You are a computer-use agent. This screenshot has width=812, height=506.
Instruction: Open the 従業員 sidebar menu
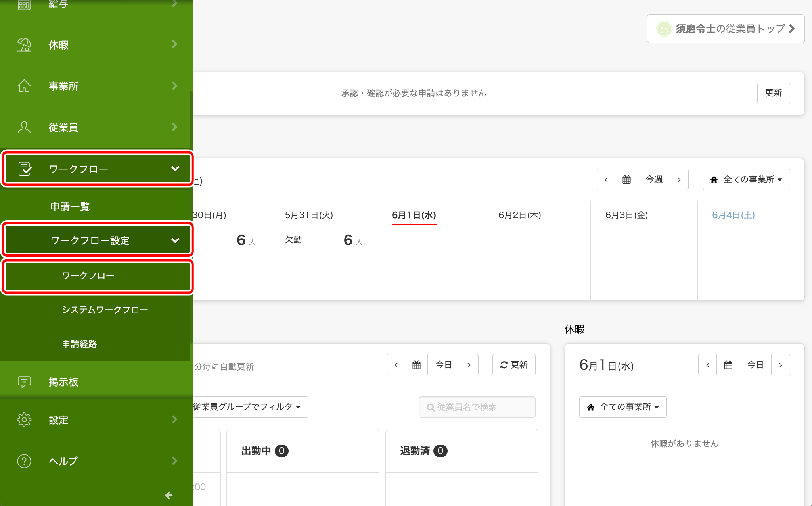click(95, 127)
